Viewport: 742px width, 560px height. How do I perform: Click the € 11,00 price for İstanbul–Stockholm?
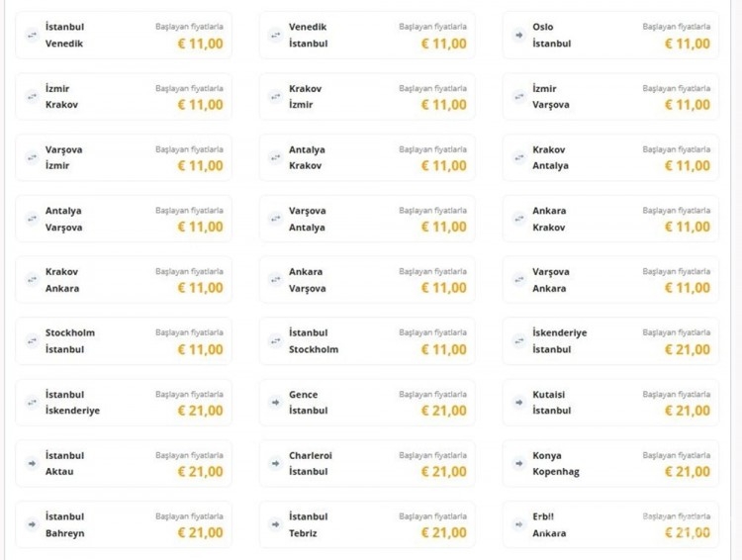tap(443, 349)
